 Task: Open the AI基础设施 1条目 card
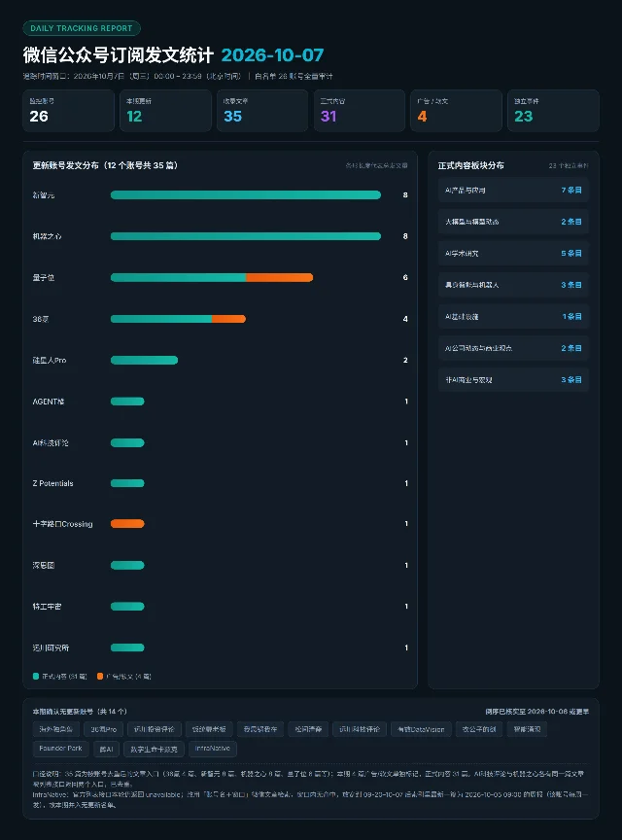[x=513, y=317]
